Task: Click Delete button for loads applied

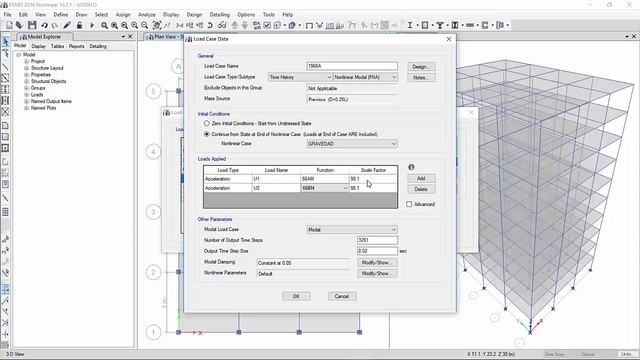Action: [421, 189]
